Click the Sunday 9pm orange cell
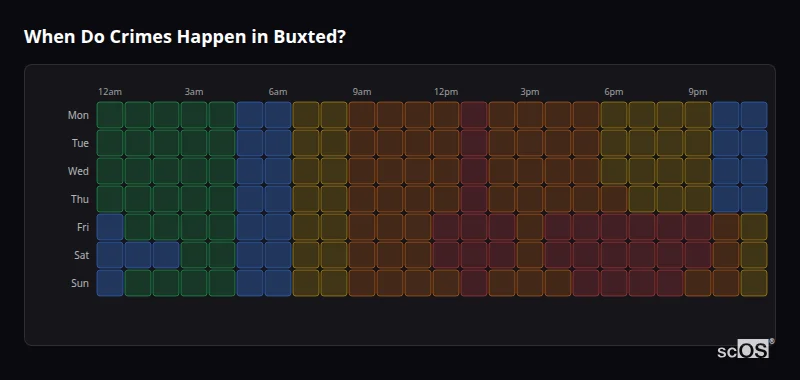Screen dimensions: 800x380 [698, 283]
